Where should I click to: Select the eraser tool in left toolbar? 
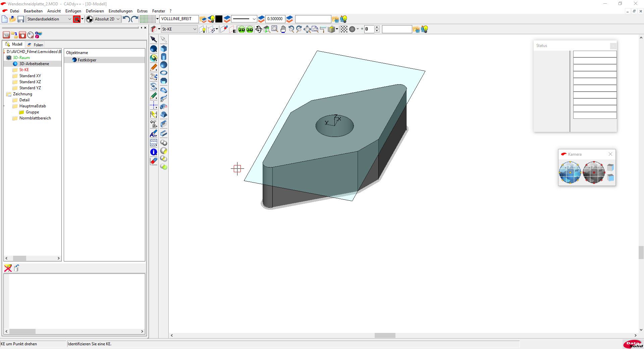click(154, 161)
